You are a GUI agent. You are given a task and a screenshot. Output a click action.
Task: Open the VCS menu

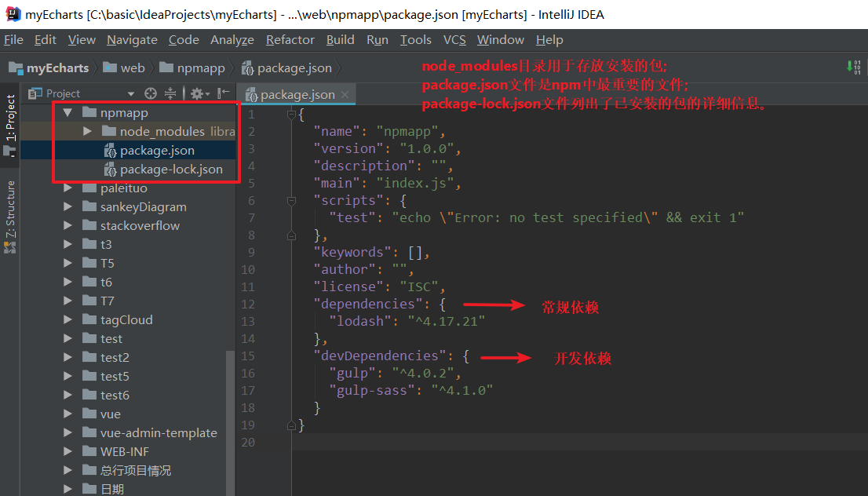(x=454, y=40)
